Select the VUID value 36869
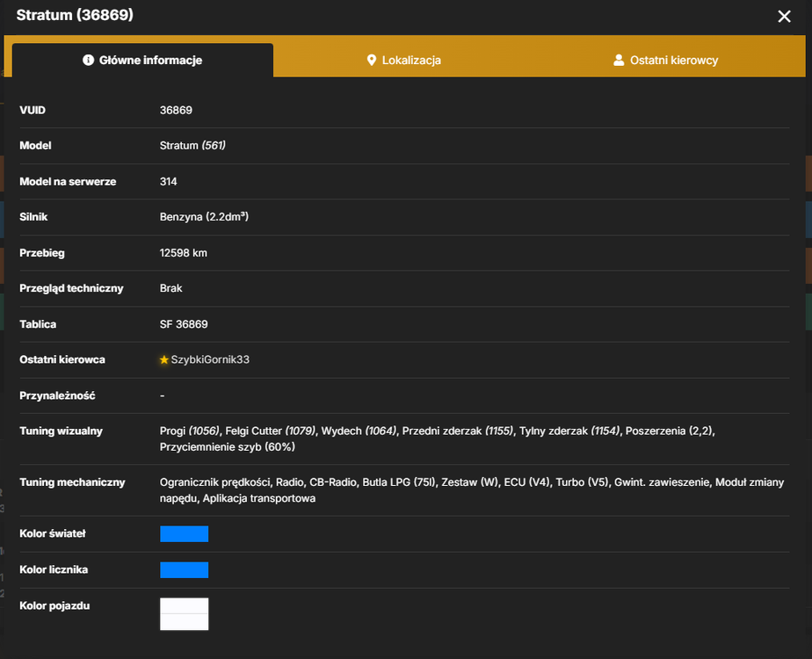The height and width of the screenshot is (659, 812). (x=176, y=110)
